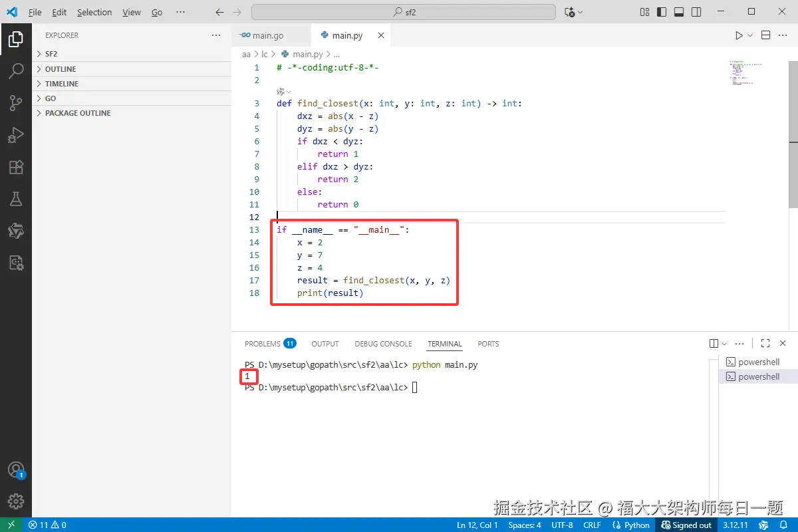This screenshot has width=798, height=532.
Task: Click the UTF-8 encoding indicator
Action: point(562,525)
